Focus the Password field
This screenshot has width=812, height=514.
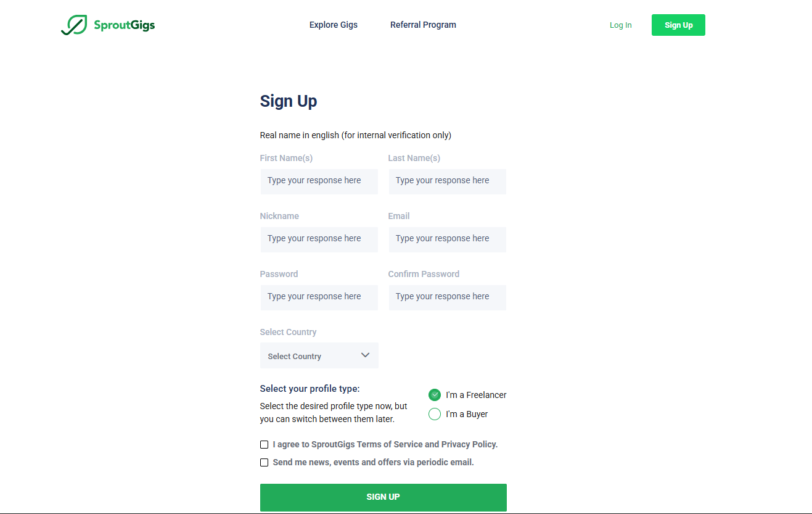[x=319, y=297]
